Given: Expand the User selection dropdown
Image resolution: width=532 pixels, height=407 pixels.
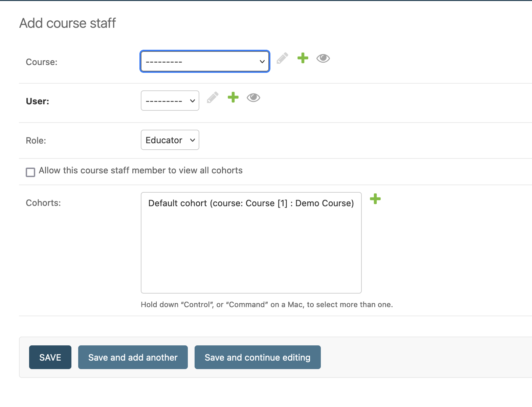Looking at the screenshot, I should click(x=170, y=101).
